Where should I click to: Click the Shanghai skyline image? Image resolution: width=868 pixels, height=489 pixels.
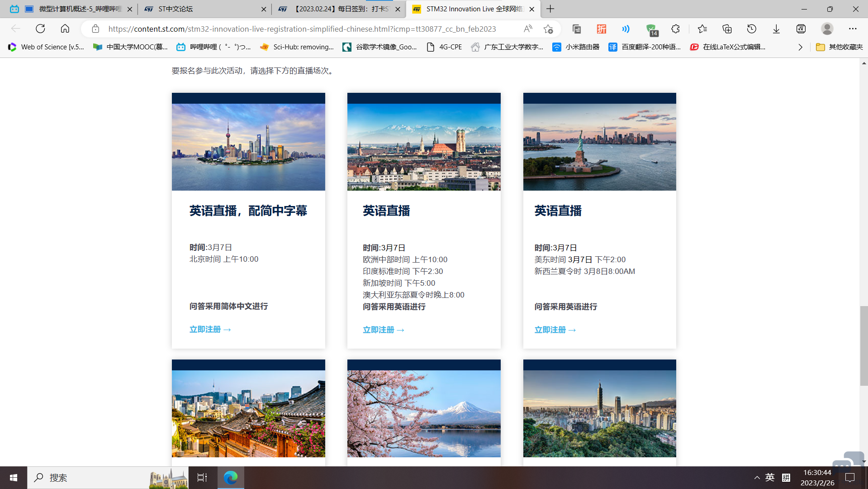pos(248,147)
